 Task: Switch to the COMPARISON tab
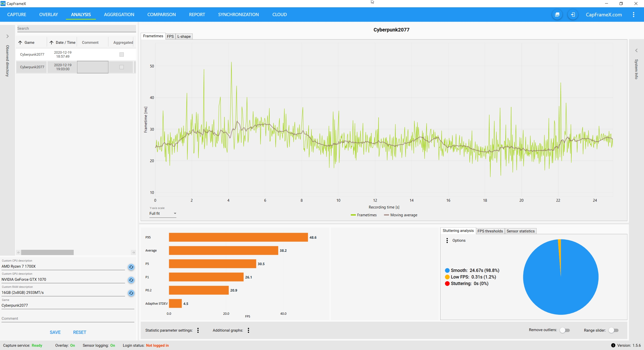[161, 15]
